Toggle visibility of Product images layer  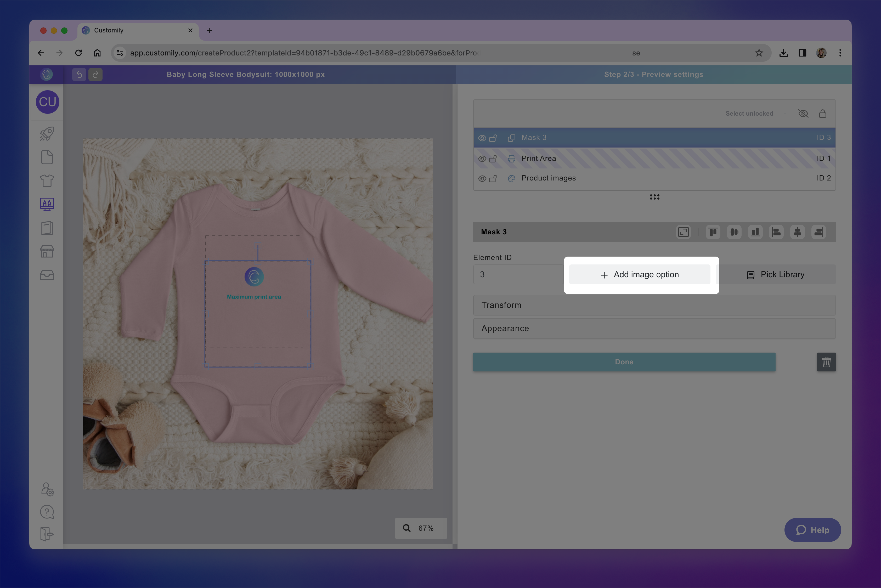pos(482,178)
